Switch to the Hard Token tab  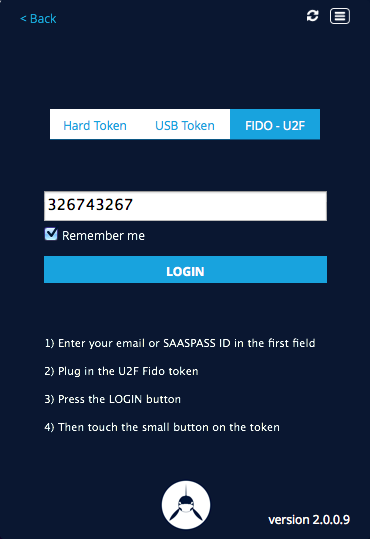(x=95, y=125)
